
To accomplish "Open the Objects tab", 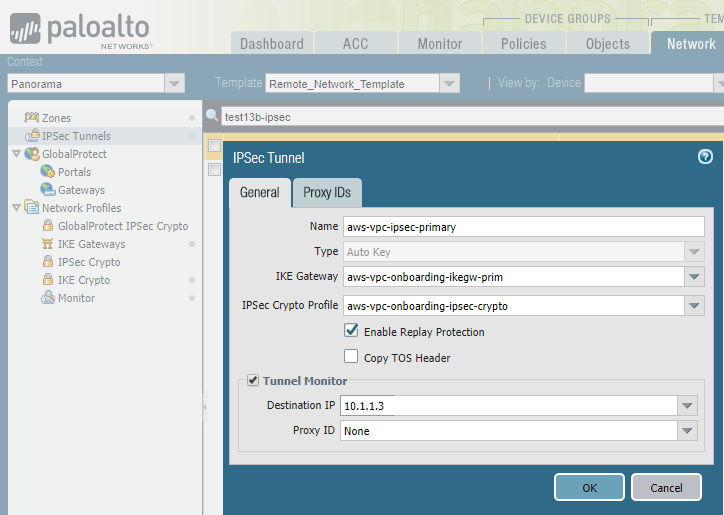I will pos(608,43).
